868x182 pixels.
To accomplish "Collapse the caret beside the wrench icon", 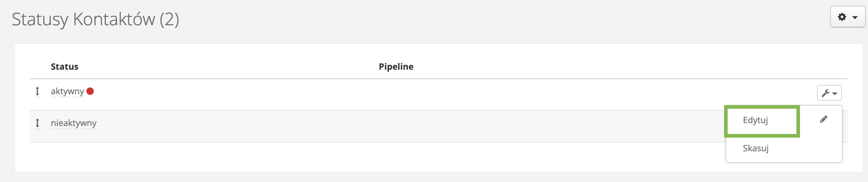I will [x=835, y=94].
